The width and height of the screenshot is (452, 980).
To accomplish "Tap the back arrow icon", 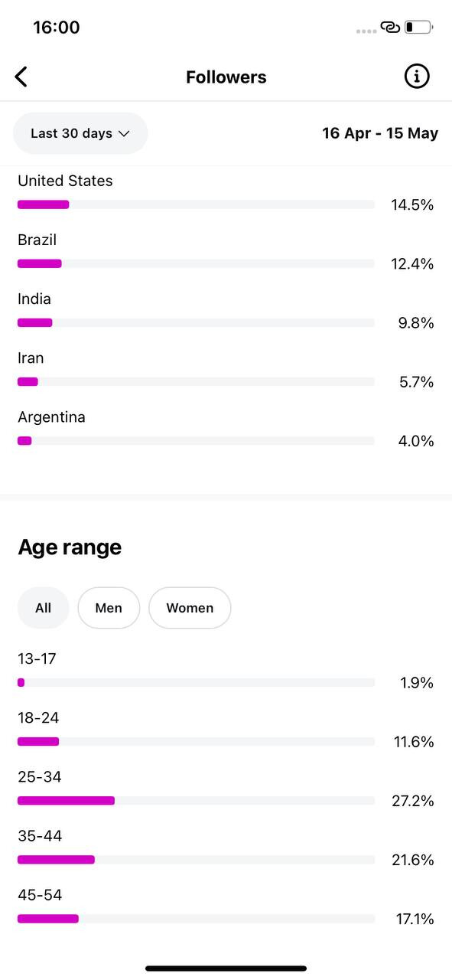I will (21, 77).
